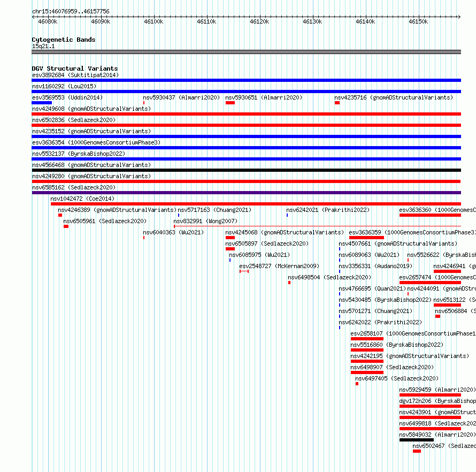Open variant nsv6505897 (Sedlazeck2020)
This screenshot has height=472, width=476.
click(x=267, y=243)
